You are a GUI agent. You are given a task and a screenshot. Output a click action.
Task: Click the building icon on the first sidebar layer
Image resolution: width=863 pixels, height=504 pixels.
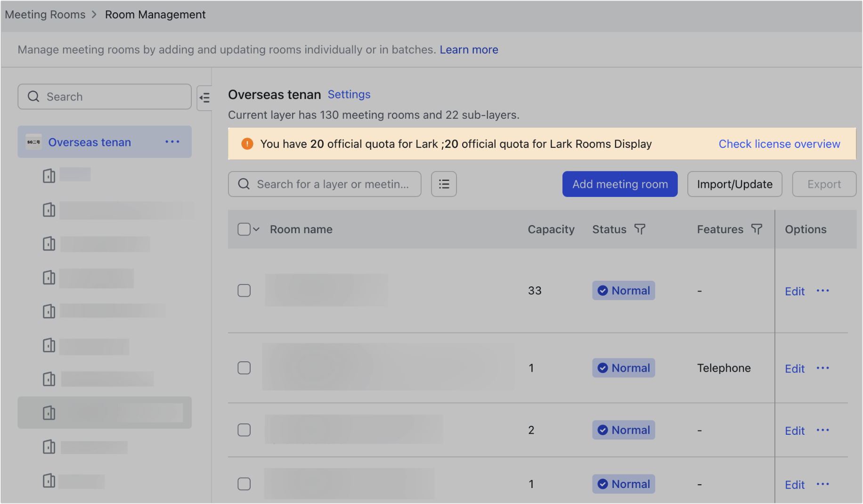49,175
